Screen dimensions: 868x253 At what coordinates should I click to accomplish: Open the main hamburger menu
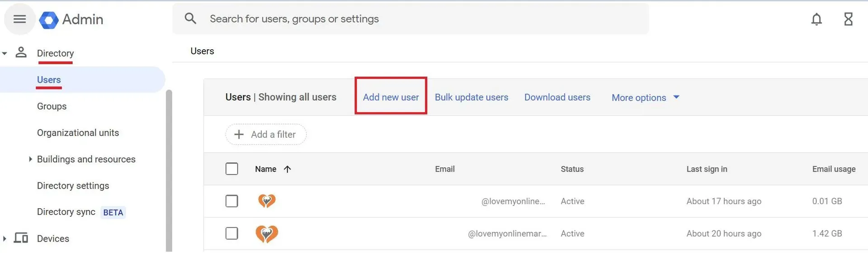[19, 19]
